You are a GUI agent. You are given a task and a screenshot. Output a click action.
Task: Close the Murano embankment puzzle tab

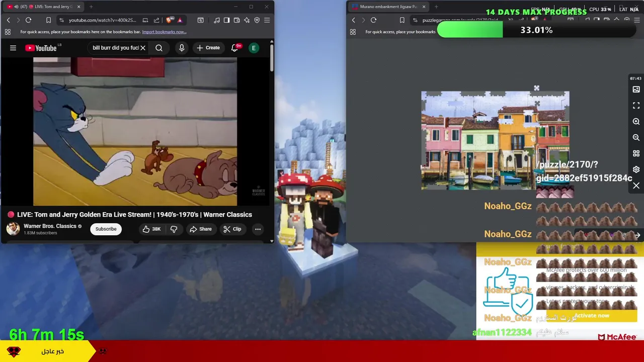[x=424, y=7]
